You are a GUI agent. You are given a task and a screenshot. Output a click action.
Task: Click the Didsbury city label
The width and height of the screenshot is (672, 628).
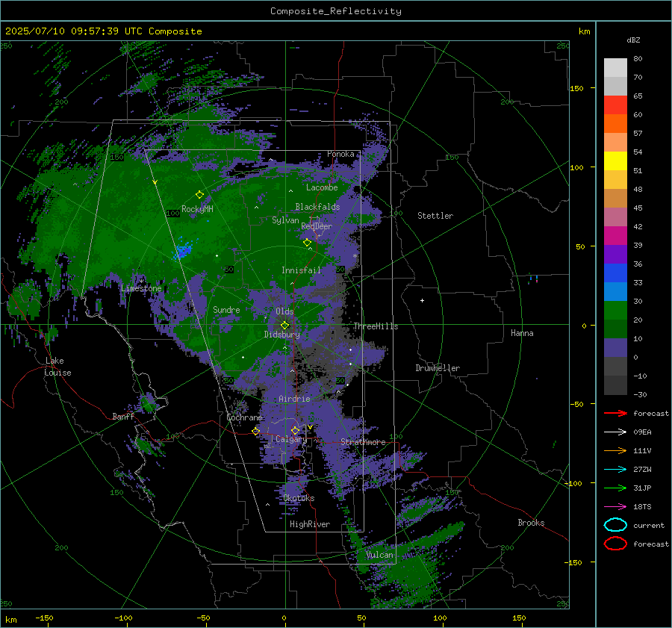click(281, 335)
